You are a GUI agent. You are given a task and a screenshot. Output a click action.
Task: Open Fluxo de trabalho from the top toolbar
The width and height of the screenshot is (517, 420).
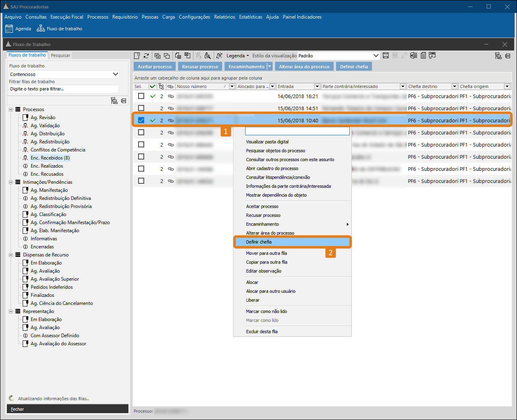click(x=59, y=29)
